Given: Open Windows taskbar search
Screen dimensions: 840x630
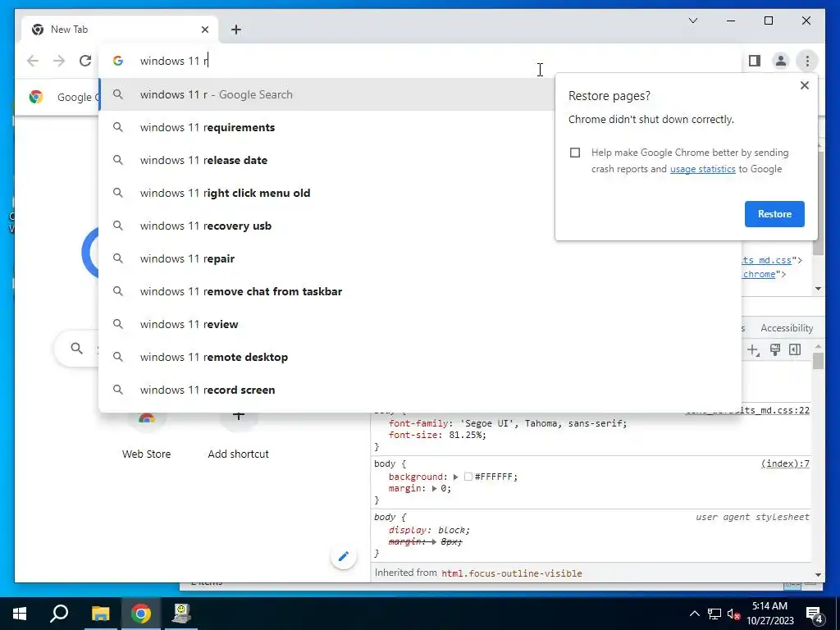Looking at the screenshot, I should coord(59,614).
